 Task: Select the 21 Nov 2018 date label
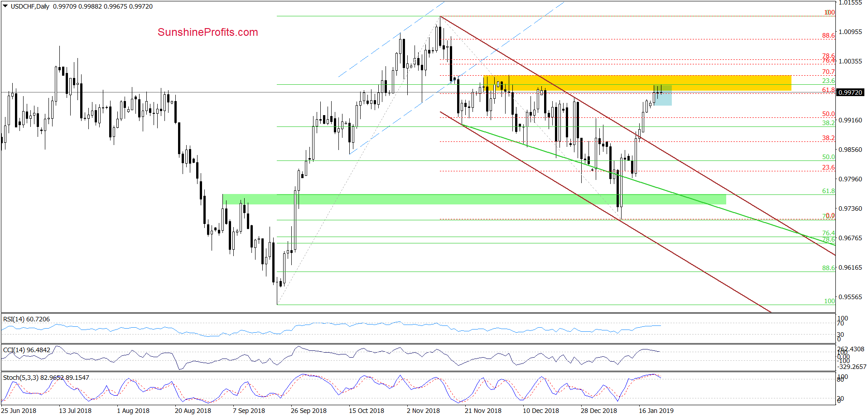click(x=483, y=411)
